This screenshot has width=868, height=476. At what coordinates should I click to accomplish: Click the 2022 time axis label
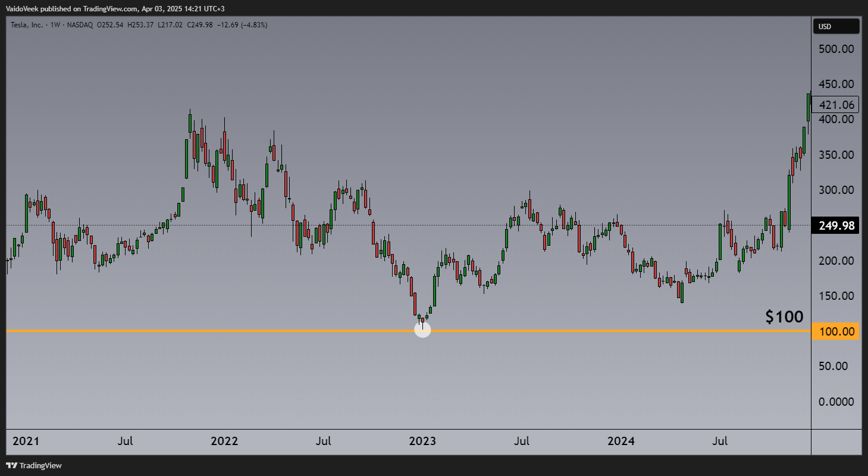pyautogui.click(x=224, y=441)
